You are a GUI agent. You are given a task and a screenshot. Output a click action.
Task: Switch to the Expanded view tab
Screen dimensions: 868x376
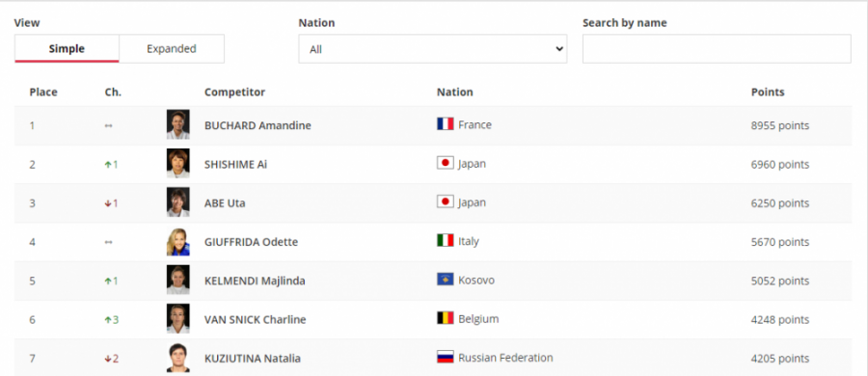point(172,49)
